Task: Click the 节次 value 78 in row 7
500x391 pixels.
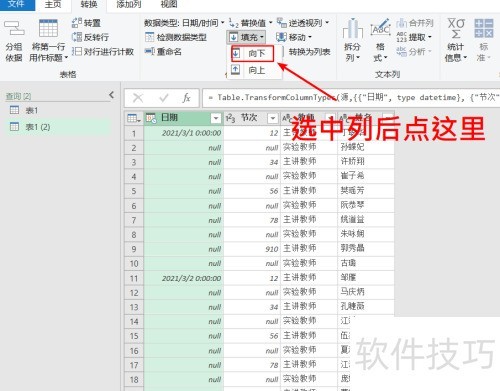Action: [x=252, y=220]
